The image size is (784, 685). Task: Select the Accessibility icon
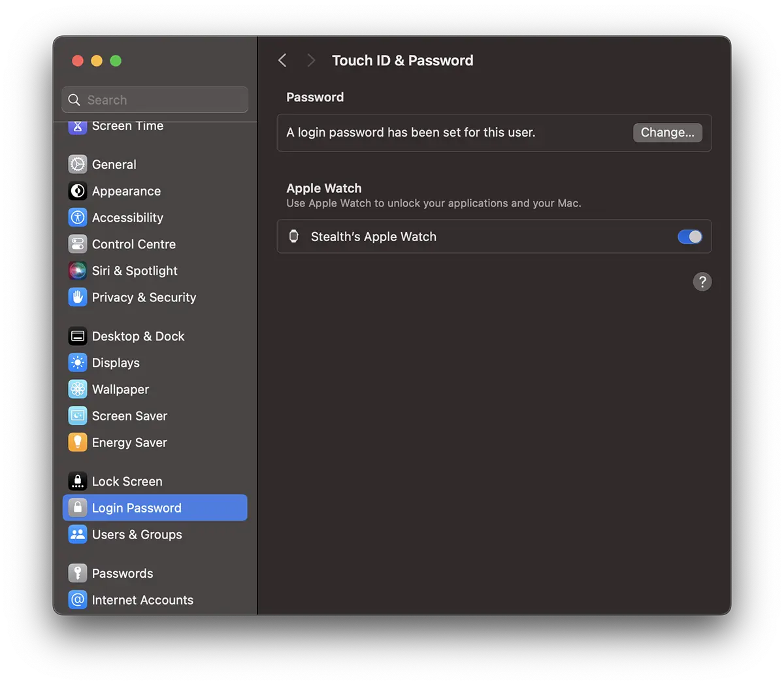[78, 218]
